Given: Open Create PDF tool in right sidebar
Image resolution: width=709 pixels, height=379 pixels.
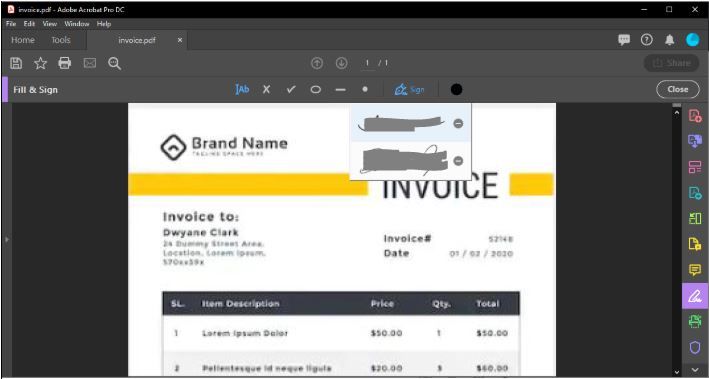Looking at the screenshot, I should coord(695,116).
